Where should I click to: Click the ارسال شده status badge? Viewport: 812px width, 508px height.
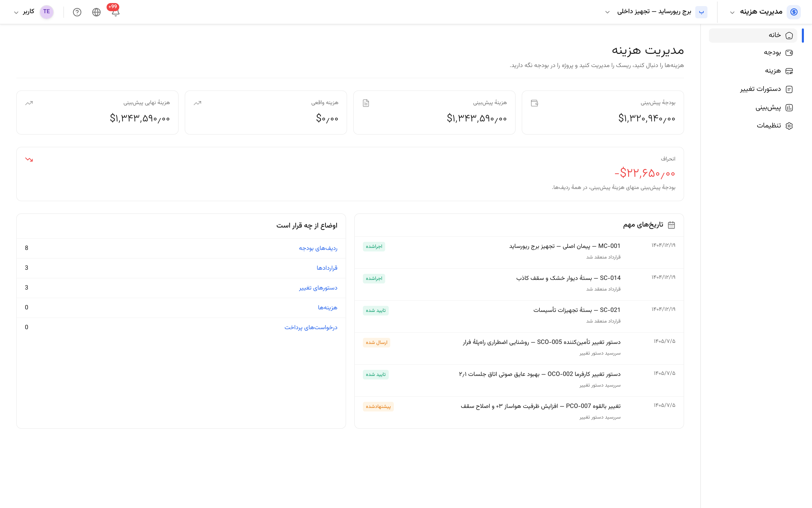377,342
